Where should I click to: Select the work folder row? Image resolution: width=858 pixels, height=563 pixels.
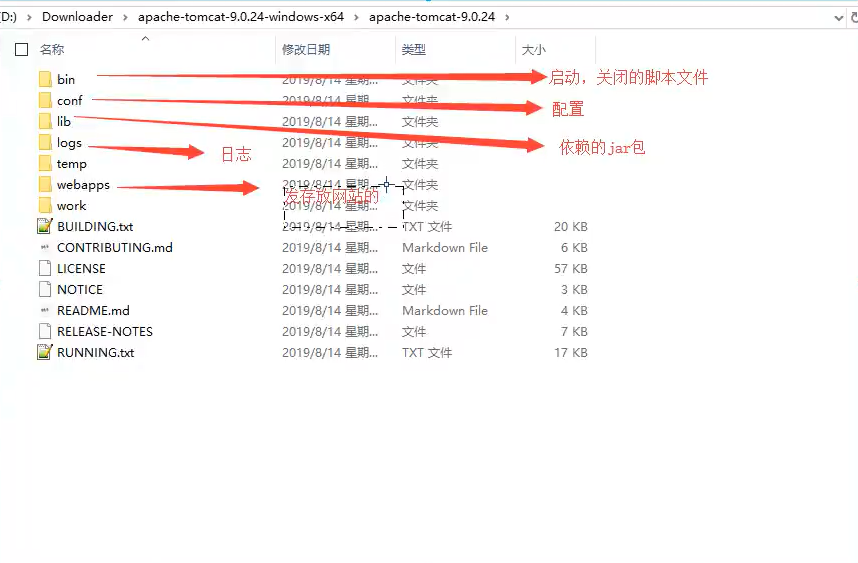tap(72, 206)
